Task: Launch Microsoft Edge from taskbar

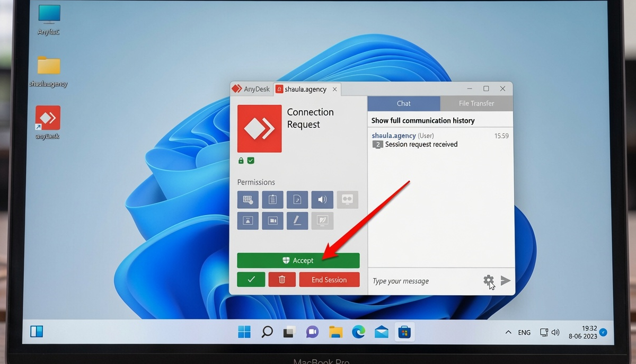Action: pyautogui.click(x=359, y=332)
